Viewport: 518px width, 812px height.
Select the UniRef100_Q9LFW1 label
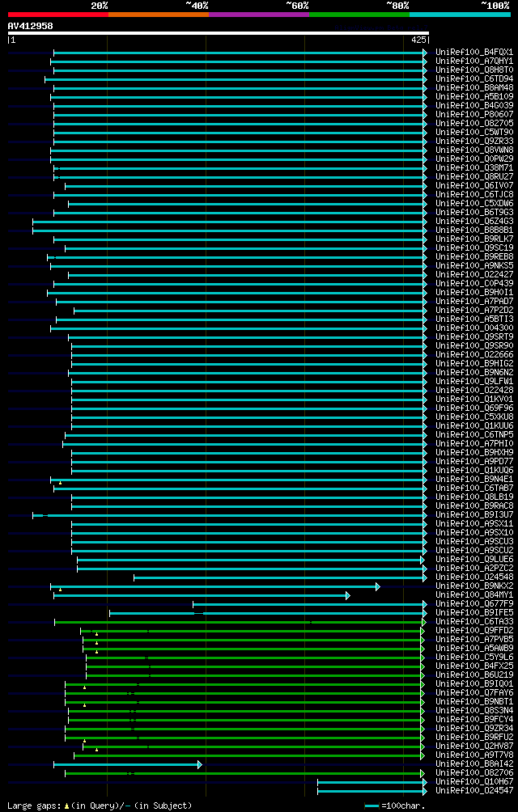coord(474,382)
